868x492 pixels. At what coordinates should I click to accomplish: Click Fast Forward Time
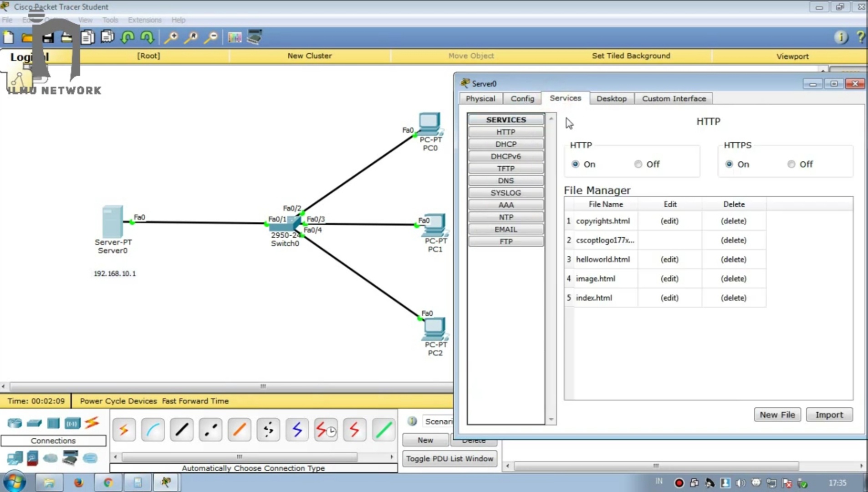pyautogui.click(x=195, y=401)
